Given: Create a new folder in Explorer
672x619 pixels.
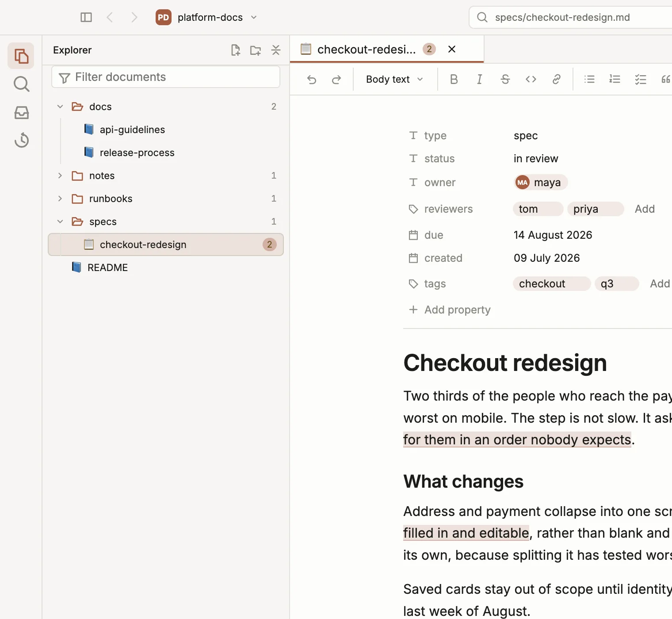Looking at the screenshot, I should tap(256, 50).
